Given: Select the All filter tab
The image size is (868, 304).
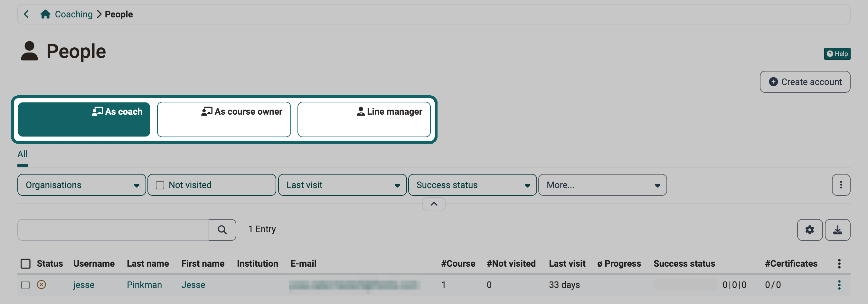Looking at the screenshot, I should click(22, 154).
